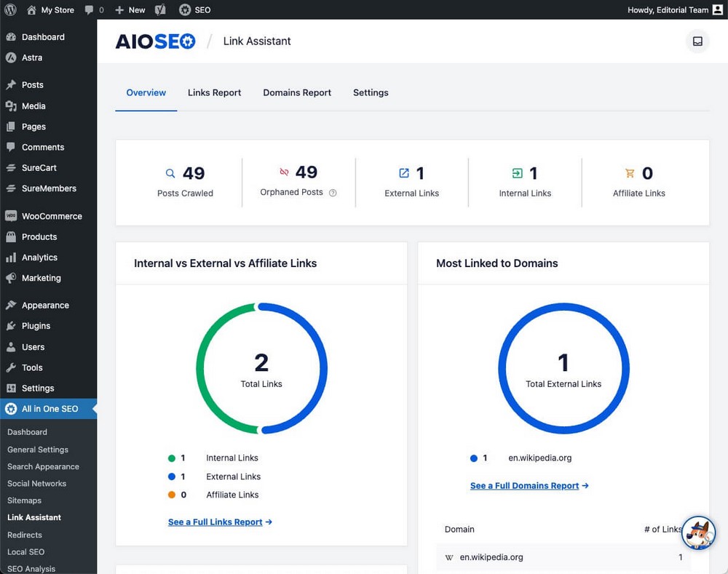Click the blue en.wikipedia.org legend dot
Viewport: 728px width, 574px height.
[x=474, y=458]
